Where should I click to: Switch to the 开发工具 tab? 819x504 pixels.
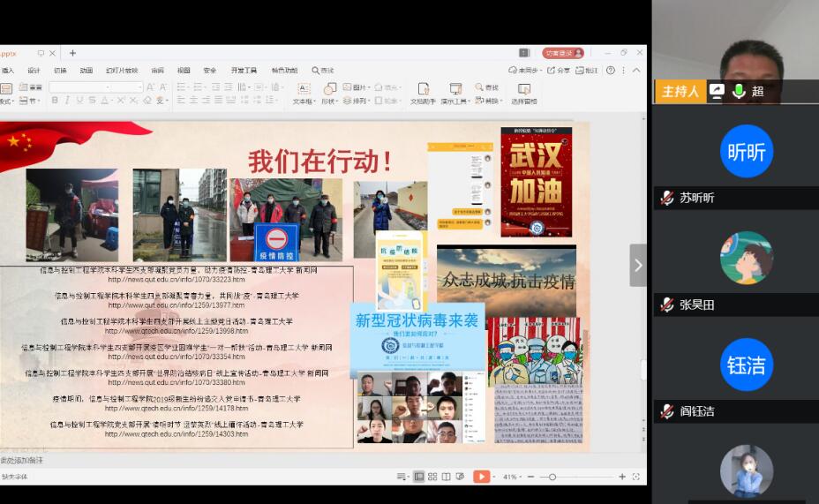244,71
